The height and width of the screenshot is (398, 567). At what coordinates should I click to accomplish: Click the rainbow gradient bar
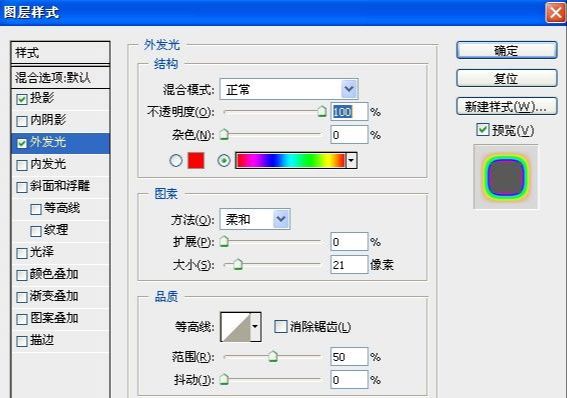(291, 160)
